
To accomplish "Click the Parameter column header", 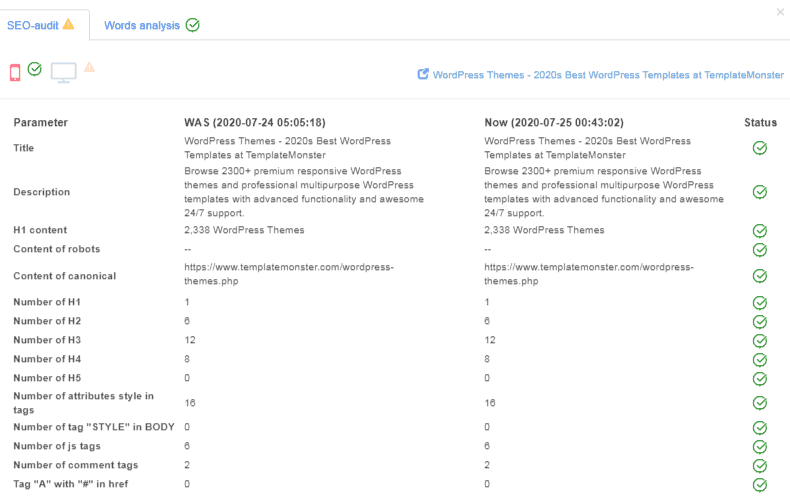I will coord(40,122).
